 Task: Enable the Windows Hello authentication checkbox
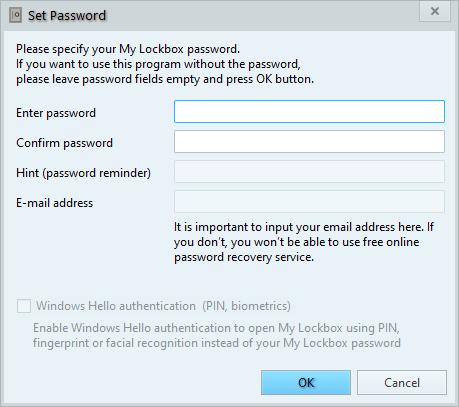[x=24, y=306]
